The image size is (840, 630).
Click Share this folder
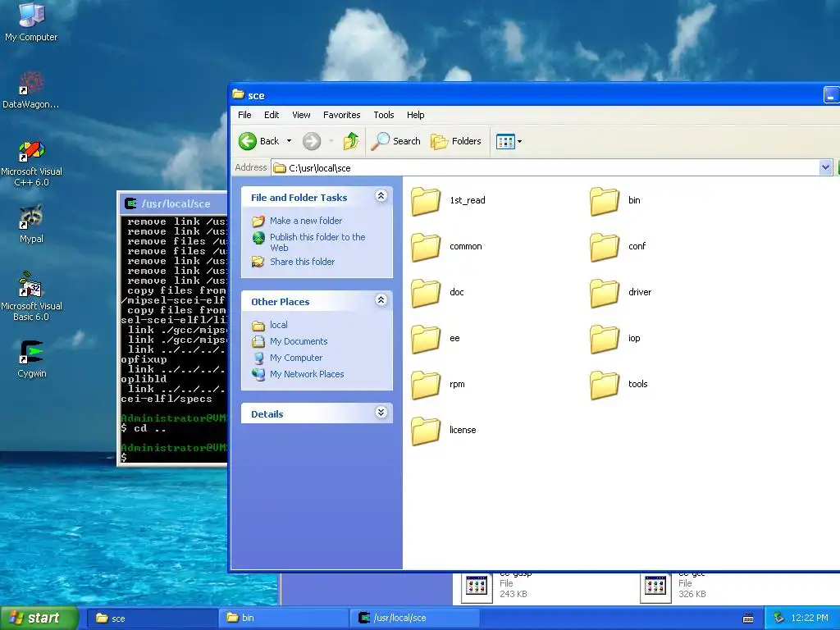pyautogui.click(x=302, y=262)
